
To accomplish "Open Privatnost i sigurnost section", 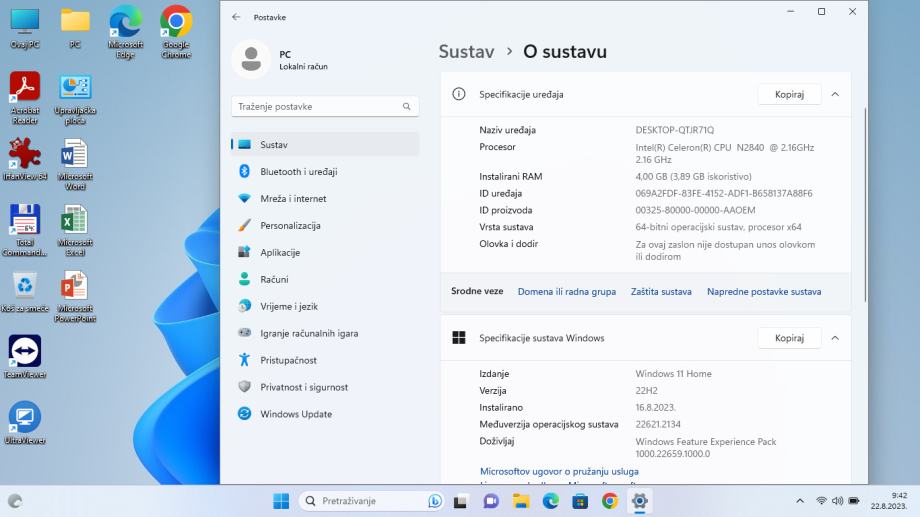I will click(x=304, y=387).
